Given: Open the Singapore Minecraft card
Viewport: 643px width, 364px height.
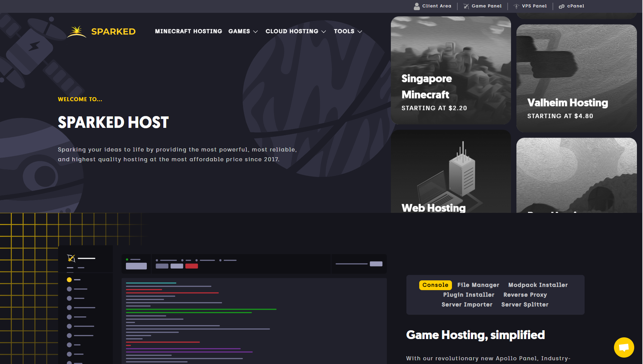Looking at the screenshot, I should [x=451, y=70].
